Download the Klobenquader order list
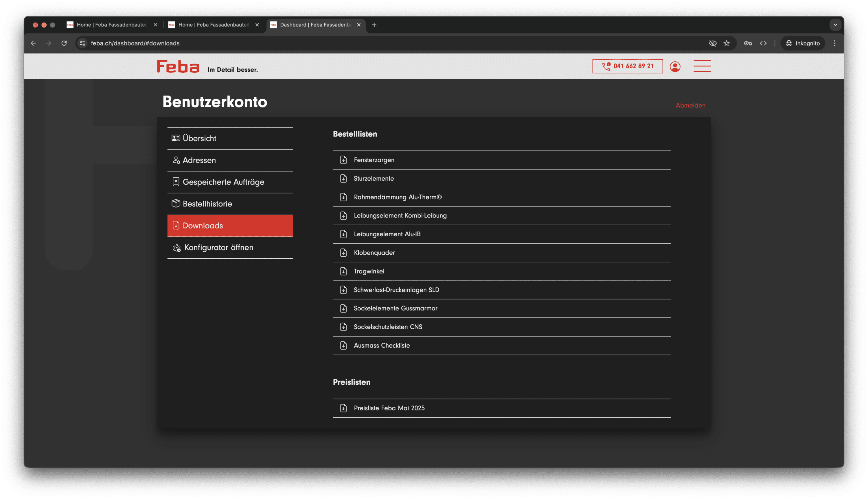 pos(502,253)
